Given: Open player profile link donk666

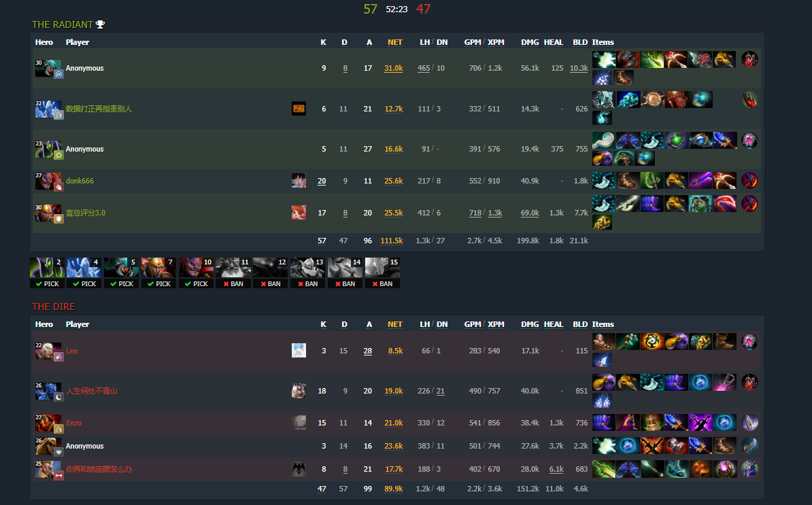Looking at the screenshot, I should pyautogui.click(x=80, y=181).
